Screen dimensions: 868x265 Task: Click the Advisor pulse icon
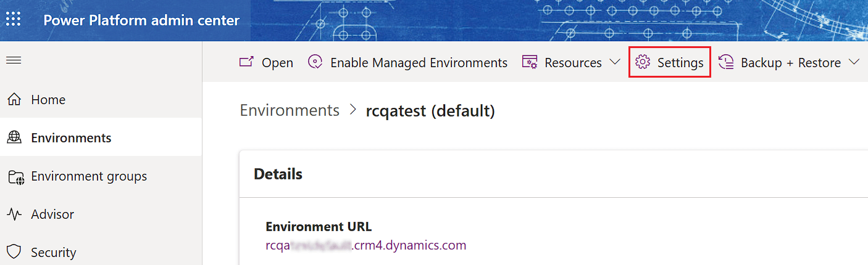coord(14,214)
